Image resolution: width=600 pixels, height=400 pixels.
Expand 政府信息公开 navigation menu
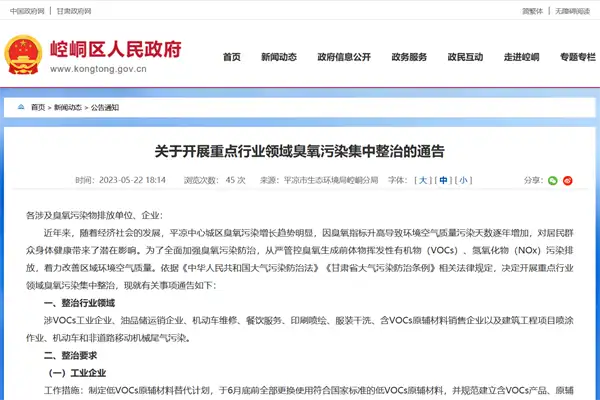coord(344,56)
